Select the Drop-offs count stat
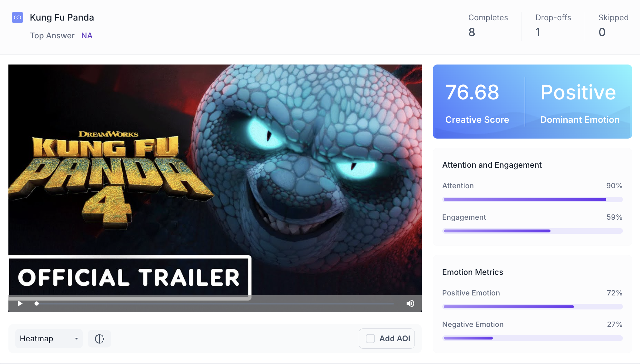The height and width of the screenshot is (364, 640). pyautogui.click(x=538, y=32)
